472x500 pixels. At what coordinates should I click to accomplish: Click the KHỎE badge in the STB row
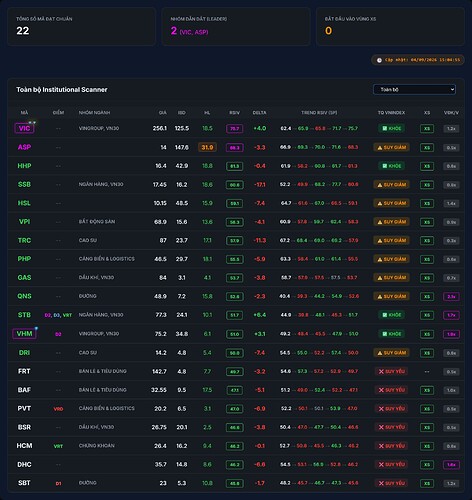(391, 315)
